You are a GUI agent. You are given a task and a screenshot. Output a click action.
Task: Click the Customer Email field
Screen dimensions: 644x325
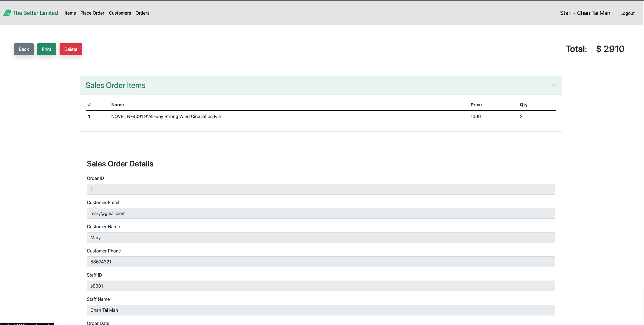321,213
